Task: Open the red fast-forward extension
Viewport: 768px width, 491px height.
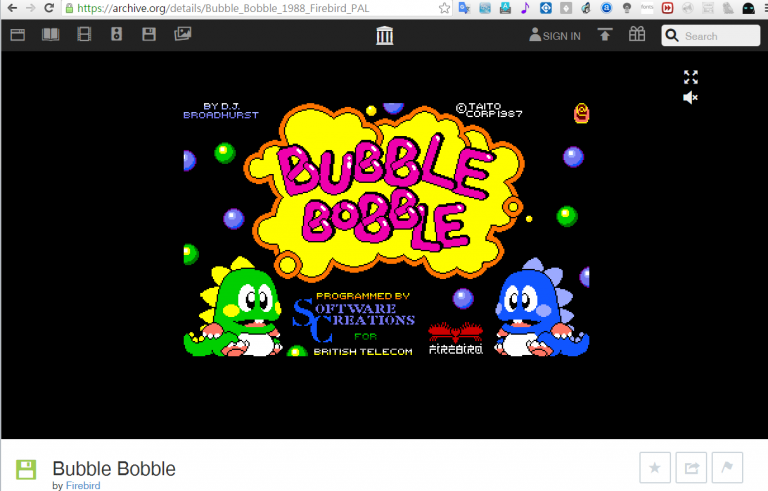Action: pyautogui.click(x=667, y=8)
